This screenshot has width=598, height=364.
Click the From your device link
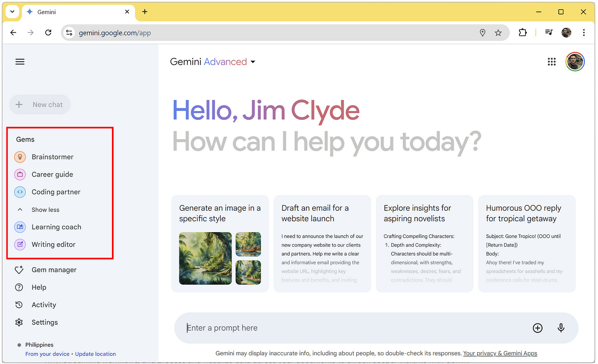(x=47, y=354)
